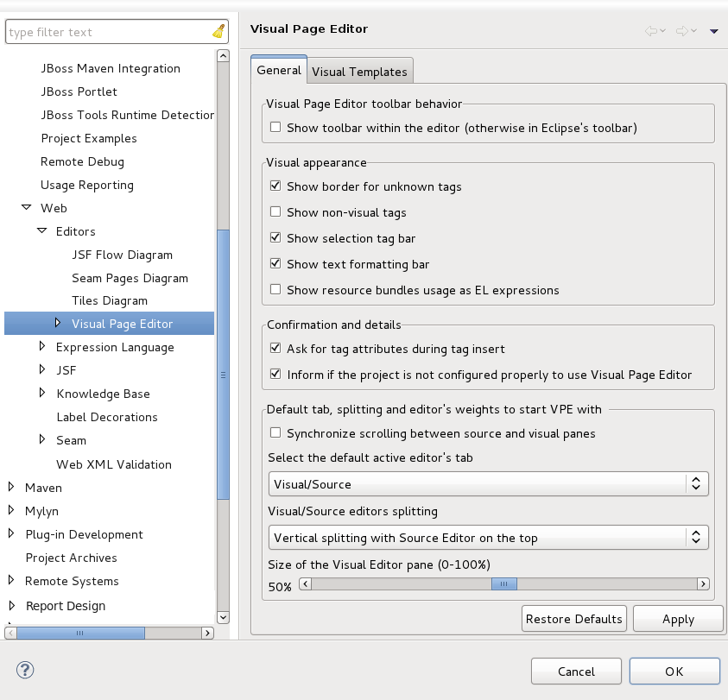Screen dimensions: 728x700
Task: Enable Show toolbar within the editor
Action: click(x=275, y=127)
